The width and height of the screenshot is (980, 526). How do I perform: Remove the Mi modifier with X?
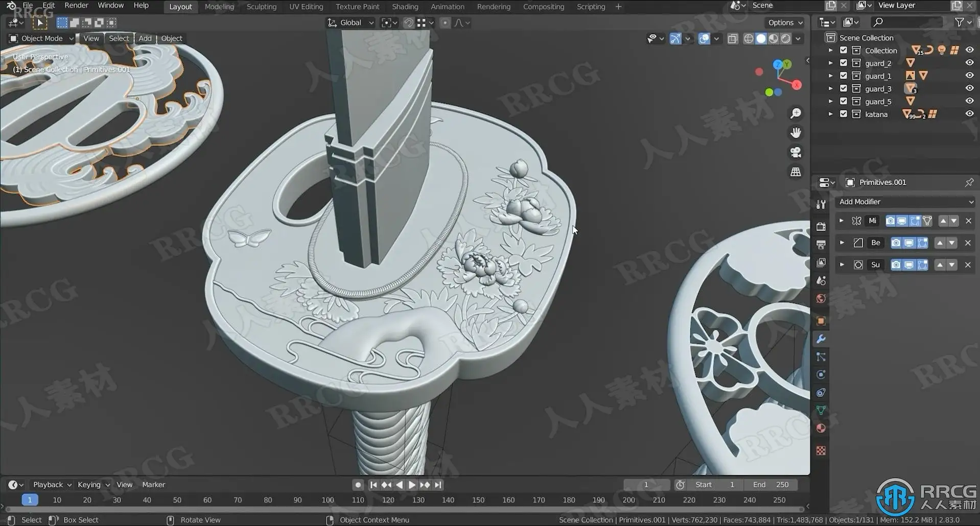(x=968, y=221)
